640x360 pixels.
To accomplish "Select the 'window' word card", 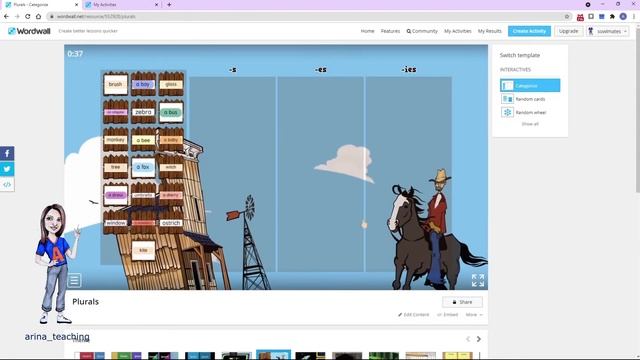I will tap(116, 223).
